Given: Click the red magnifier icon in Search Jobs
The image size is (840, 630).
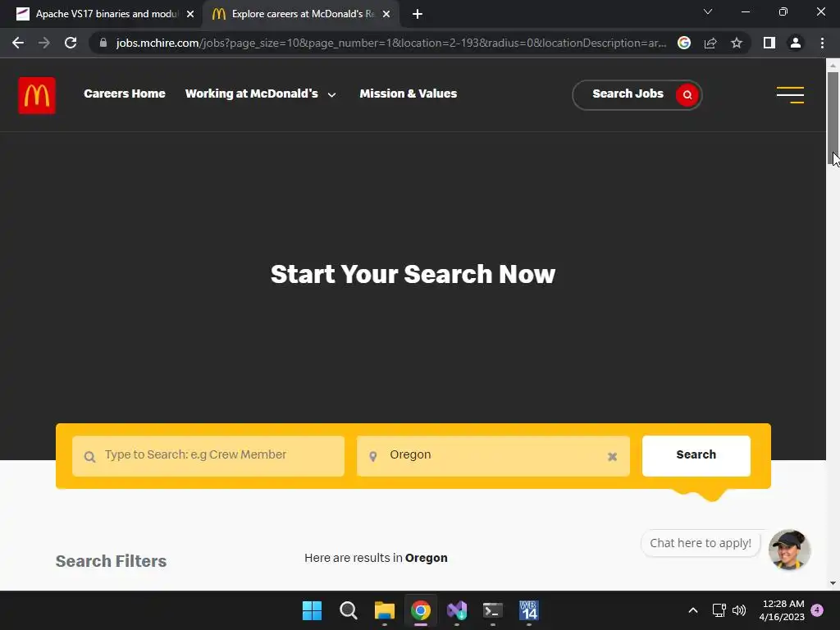Looking at the screenshot, I should point(687,95).
